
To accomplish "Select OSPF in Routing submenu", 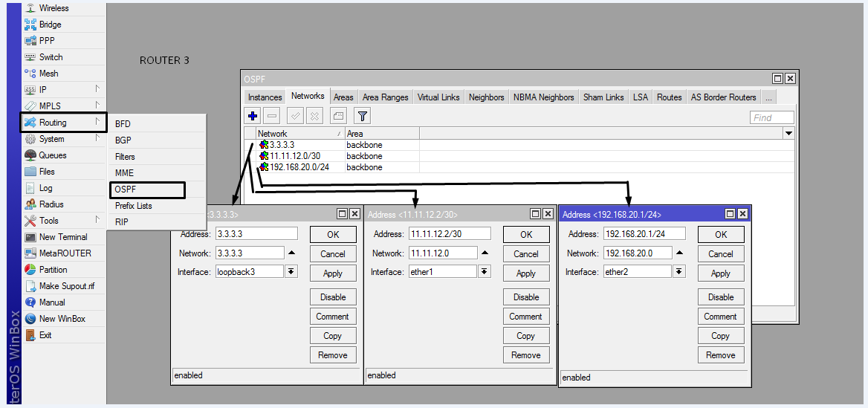I will pos(146,190).
